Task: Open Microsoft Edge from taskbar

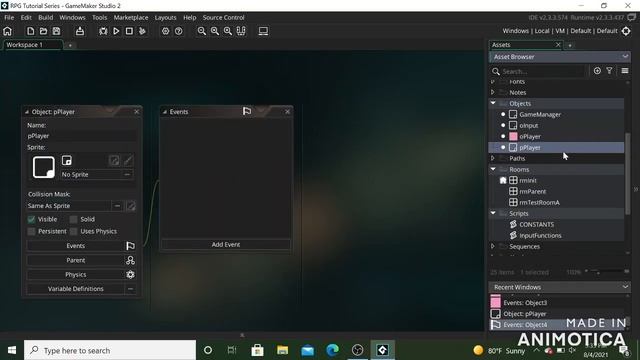Action: coord(333,350)
